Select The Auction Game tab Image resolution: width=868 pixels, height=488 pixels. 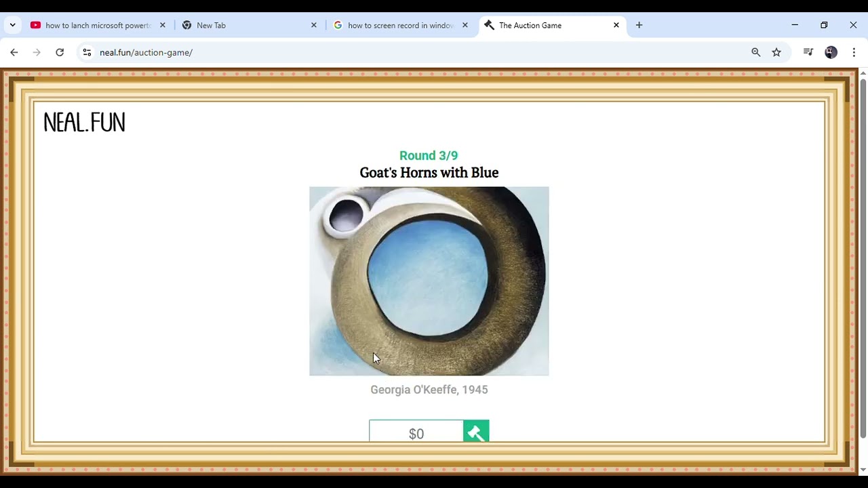pyautogui.click(x=552, y=25)
